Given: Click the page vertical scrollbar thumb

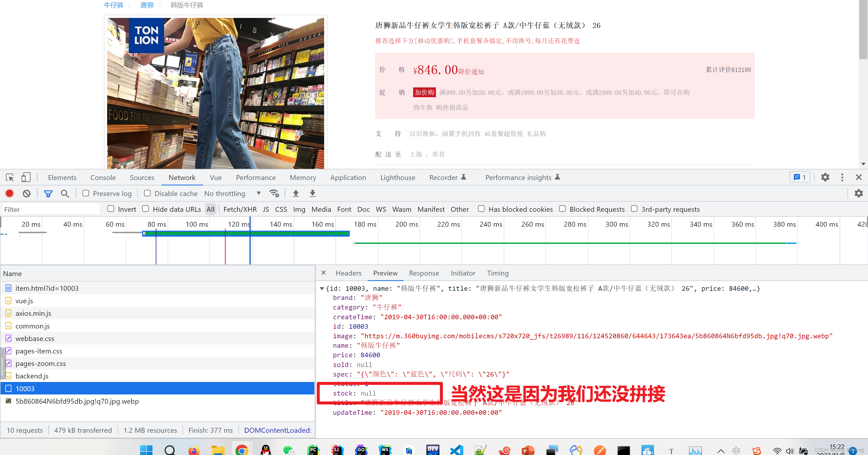Looking at the screenshot, I should click(863, 30).
